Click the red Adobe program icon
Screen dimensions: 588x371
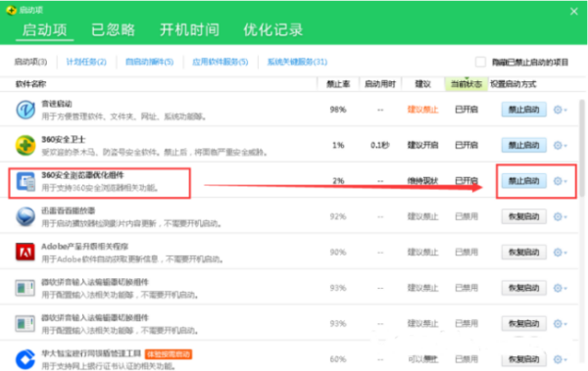pyautogui.click(x=25, y=252)
